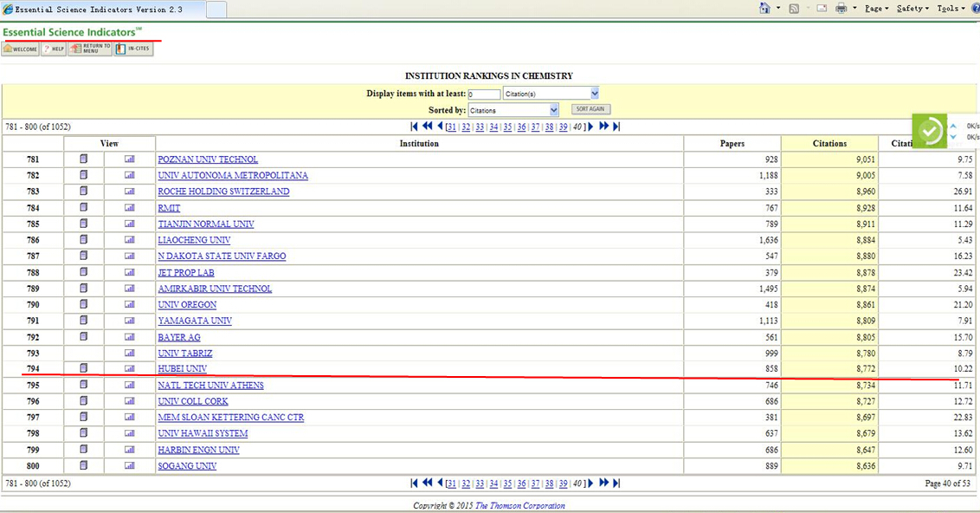
Task: View the graph icon for JET PROP LAB
Action: (x=129, y=272)
